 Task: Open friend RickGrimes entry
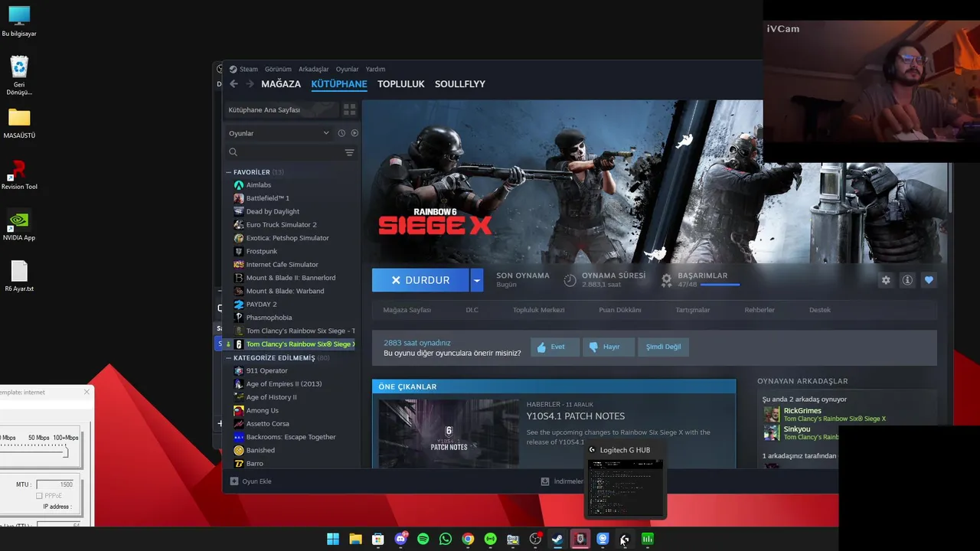(825, 415)
